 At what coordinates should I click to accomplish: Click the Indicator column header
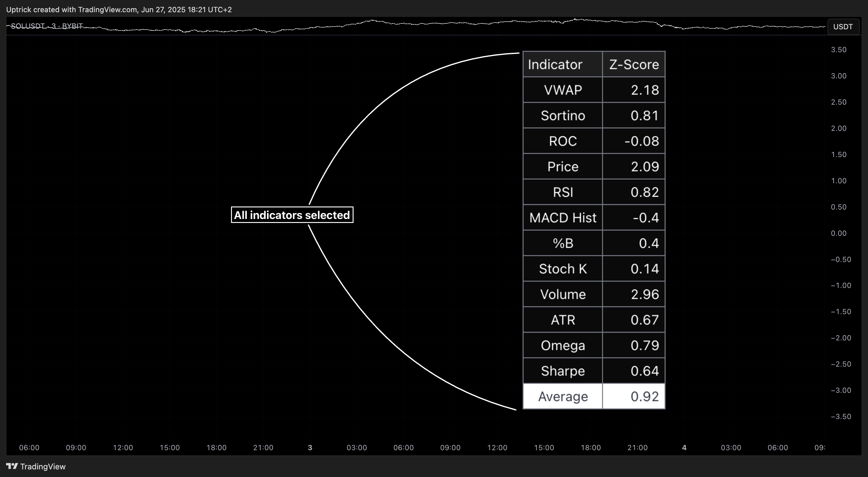tap(563, 64)
